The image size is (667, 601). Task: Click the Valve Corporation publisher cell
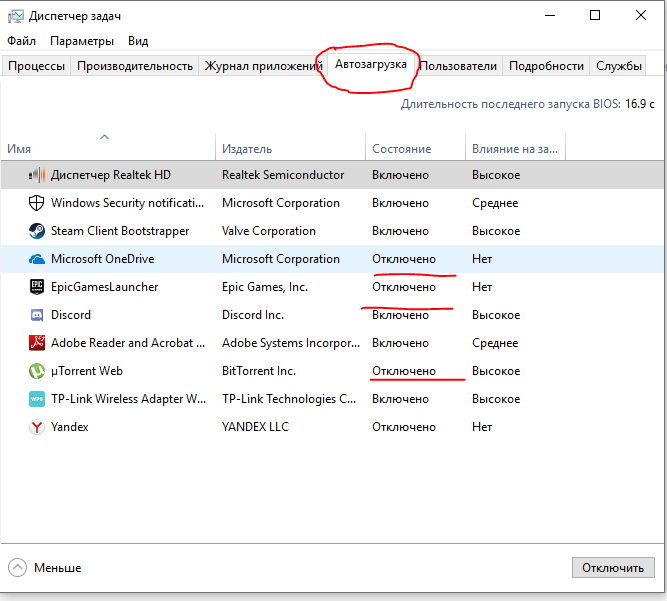[269, 231]
